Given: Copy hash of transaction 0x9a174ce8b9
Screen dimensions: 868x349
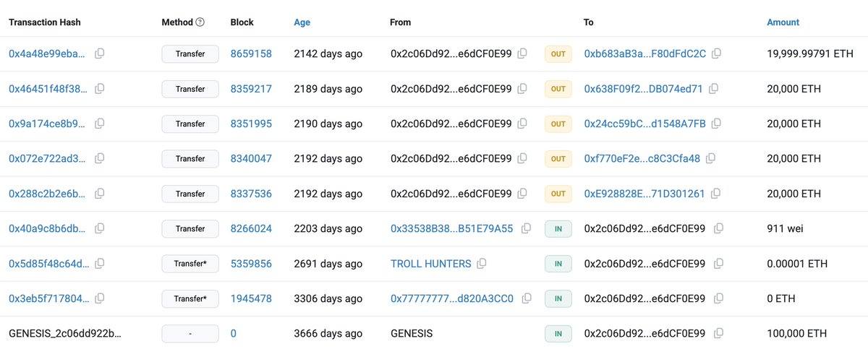Looking at the screenshot, I should click(100, 124).
